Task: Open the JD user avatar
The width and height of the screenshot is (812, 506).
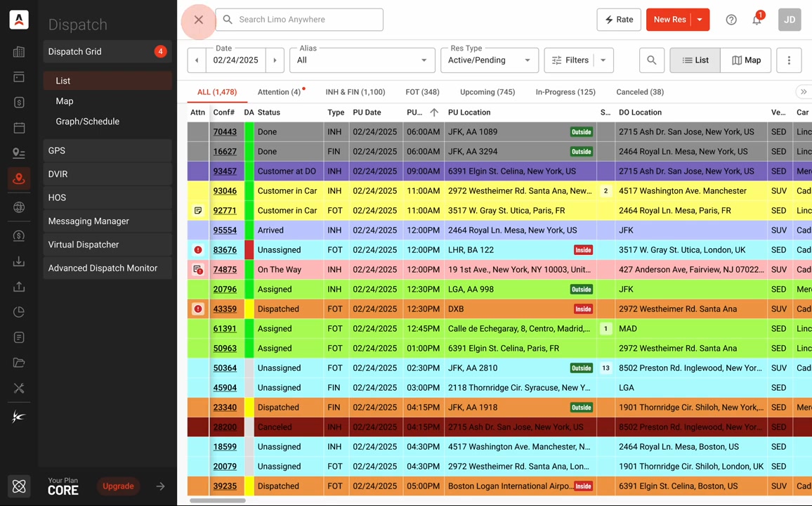Action: tap(790, 20)
